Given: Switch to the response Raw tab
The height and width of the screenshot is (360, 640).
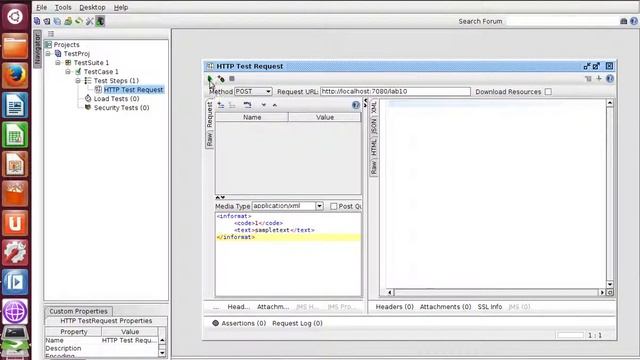Looking at the screenshot, I should point(374,167).
